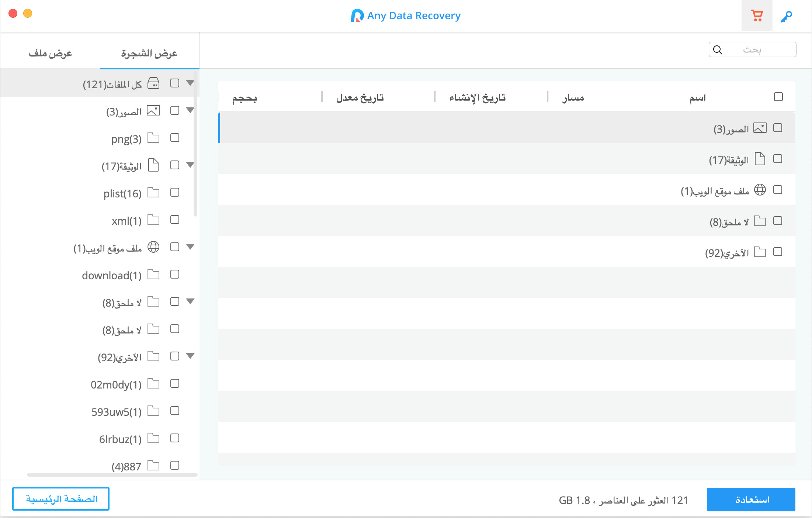Select the xml(1) label in tree

pyautogui.click(x=126, y=221)
